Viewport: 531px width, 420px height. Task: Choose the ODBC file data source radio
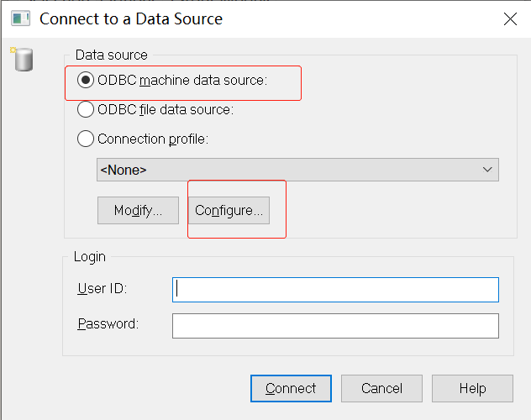[x=86, y=109]
